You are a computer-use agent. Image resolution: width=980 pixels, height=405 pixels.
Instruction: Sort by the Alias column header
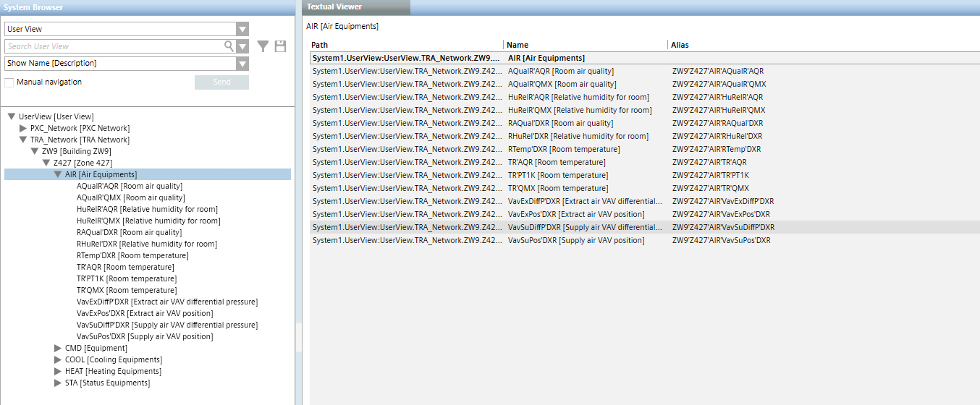pyautogui.click(x=680, y=45)
